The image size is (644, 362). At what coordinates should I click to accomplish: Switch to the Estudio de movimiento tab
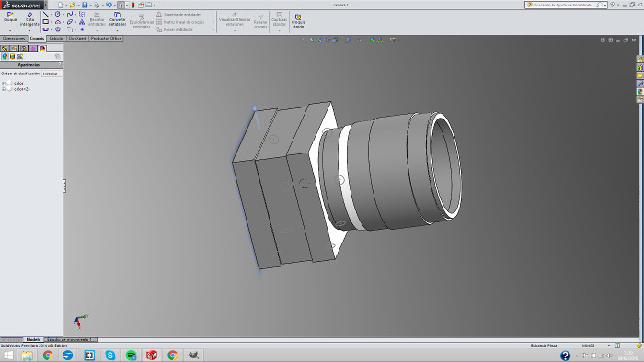coord(70,339)
